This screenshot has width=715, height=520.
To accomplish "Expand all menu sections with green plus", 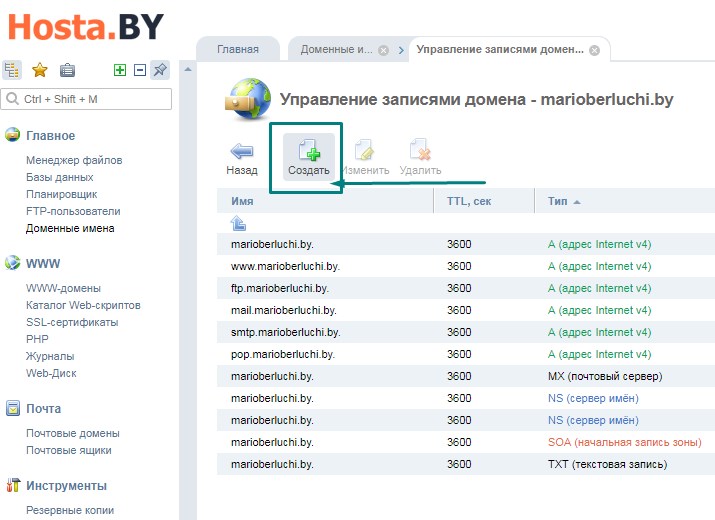I will [120, 70].
